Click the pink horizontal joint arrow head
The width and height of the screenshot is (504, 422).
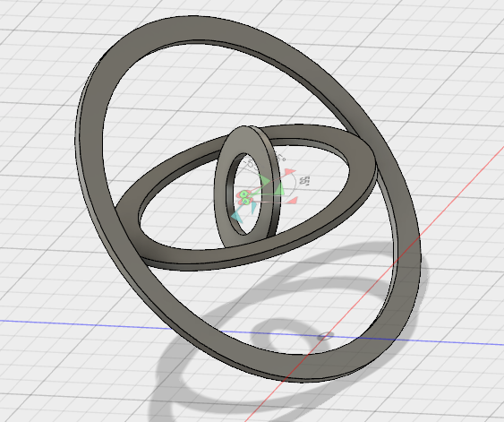tap(292, 201)
